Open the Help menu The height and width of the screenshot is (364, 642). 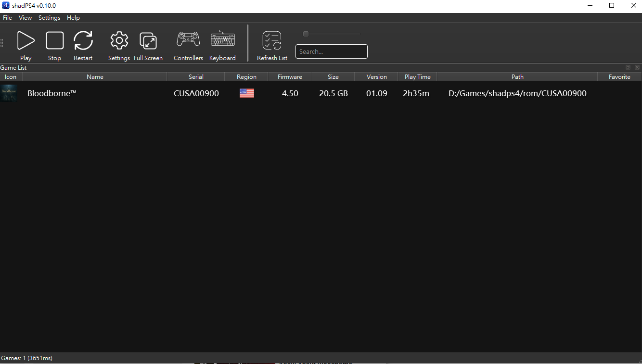tap(74, 18)
